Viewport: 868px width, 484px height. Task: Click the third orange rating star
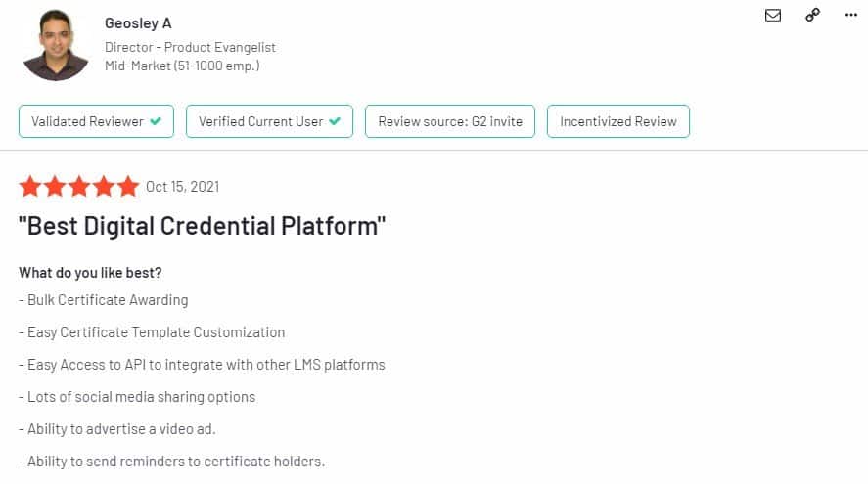coord(79,186)
